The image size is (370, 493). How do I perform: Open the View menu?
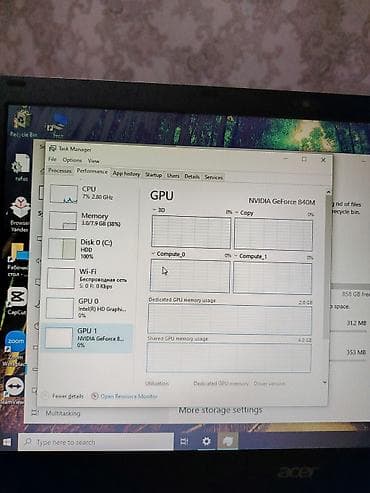[x=93, y=161]
